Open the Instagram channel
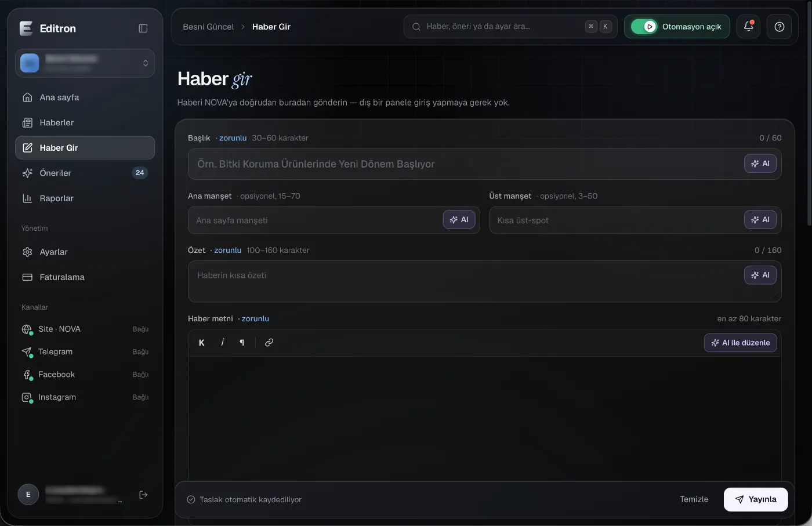This screenshot has height=526, width=812. (x=85, y=397)
